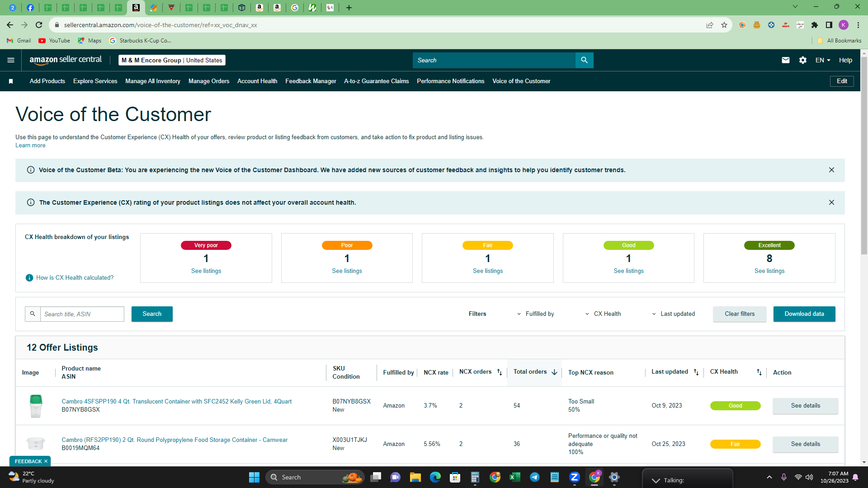Image resolution: width=868 pixels, height=488 pixels.
Task: Click Clear filters button
Action: pos(740,314)
